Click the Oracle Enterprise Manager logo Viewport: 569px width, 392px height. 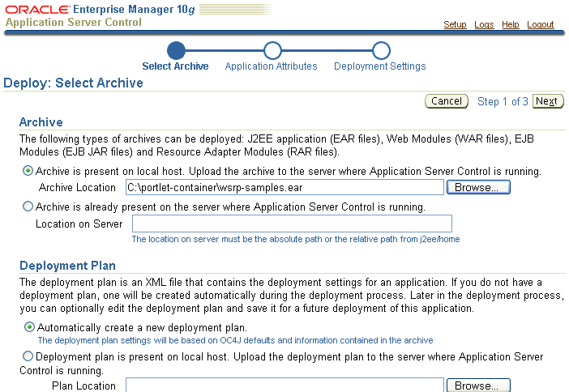[x=101, y=10]
